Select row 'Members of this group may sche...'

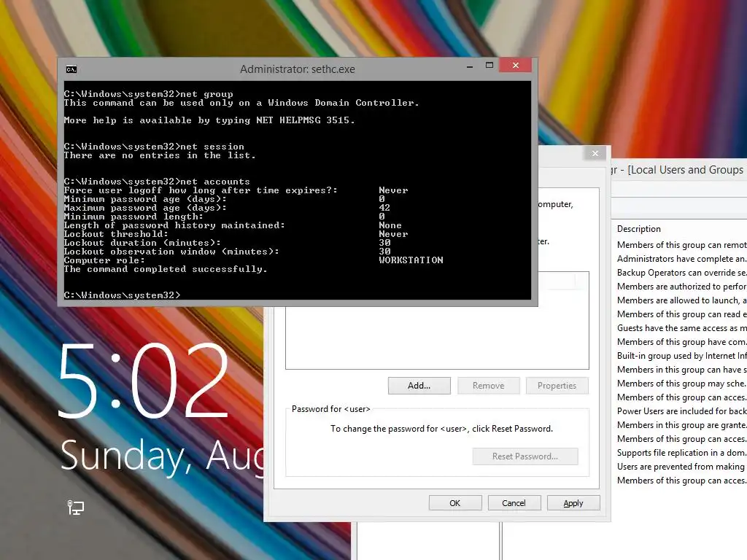click(681, 384)
